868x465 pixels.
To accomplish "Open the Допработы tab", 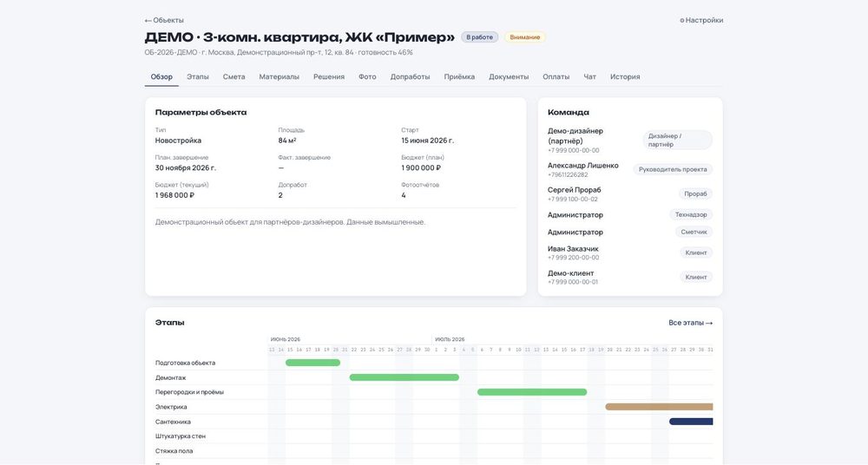I will point(410,77).
